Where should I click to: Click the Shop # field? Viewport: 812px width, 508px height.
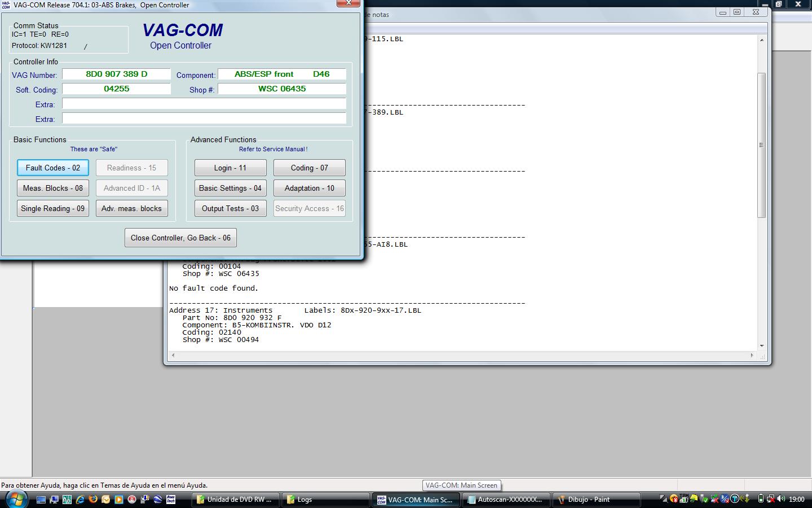point(282,89)
